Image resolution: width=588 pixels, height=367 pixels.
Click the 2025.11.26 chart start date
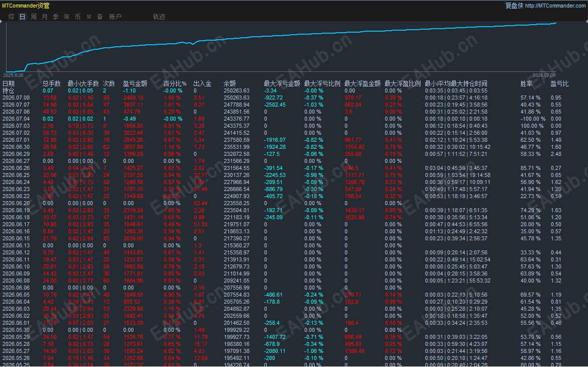pyautogui.click(x=13, y=75)
